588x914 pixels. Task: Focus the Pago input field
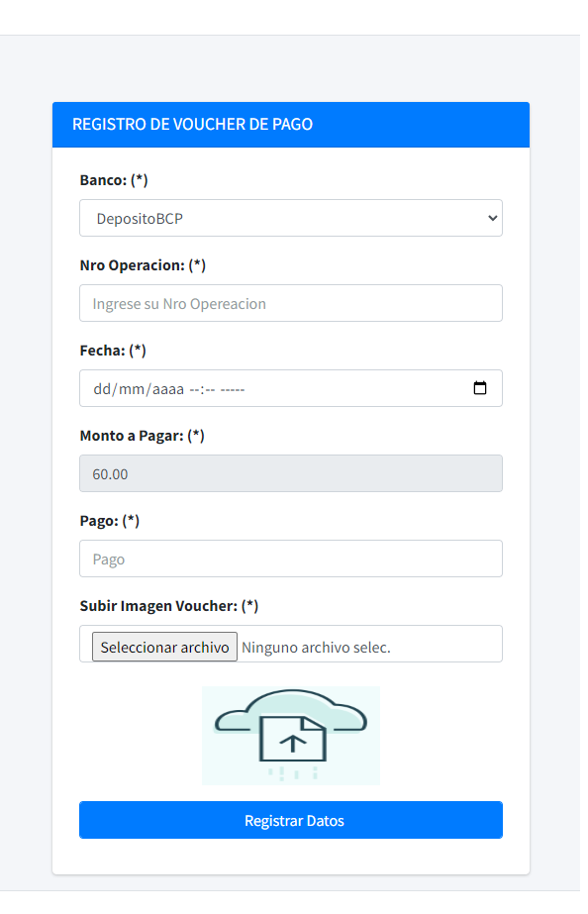click(x=291, y=559)
